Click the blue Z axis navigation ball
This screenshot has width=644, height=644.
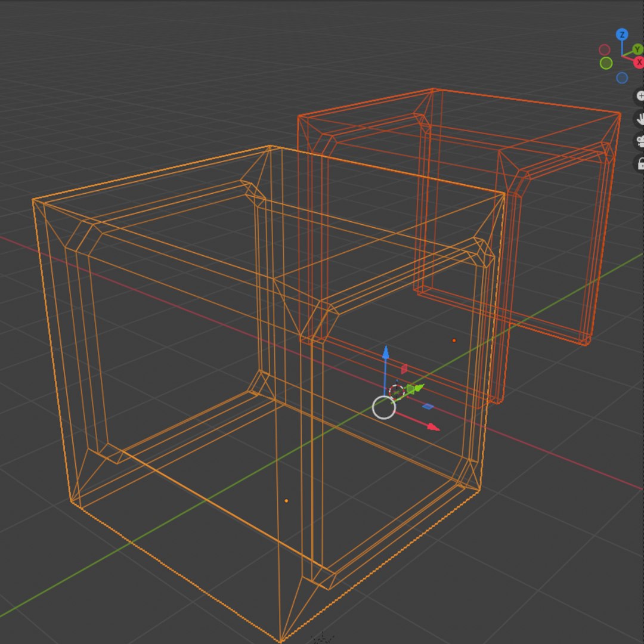tap(622, 35)
